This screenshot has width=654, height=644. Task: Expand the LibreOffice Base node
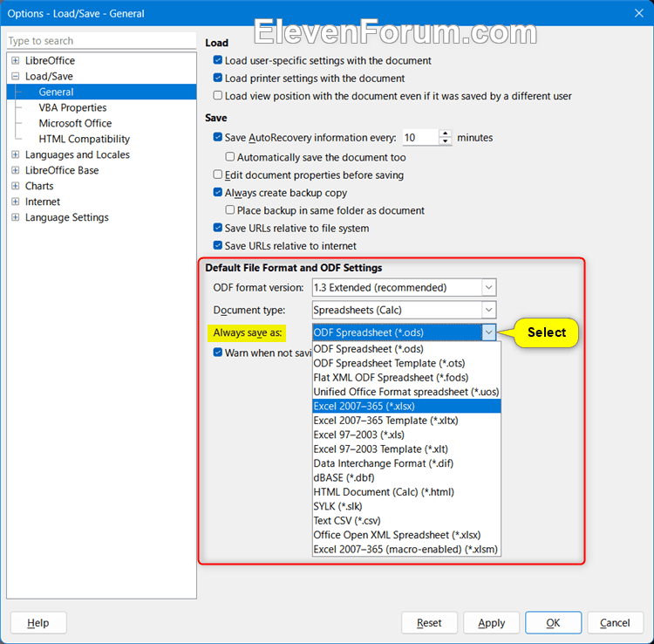click(16, 170)
